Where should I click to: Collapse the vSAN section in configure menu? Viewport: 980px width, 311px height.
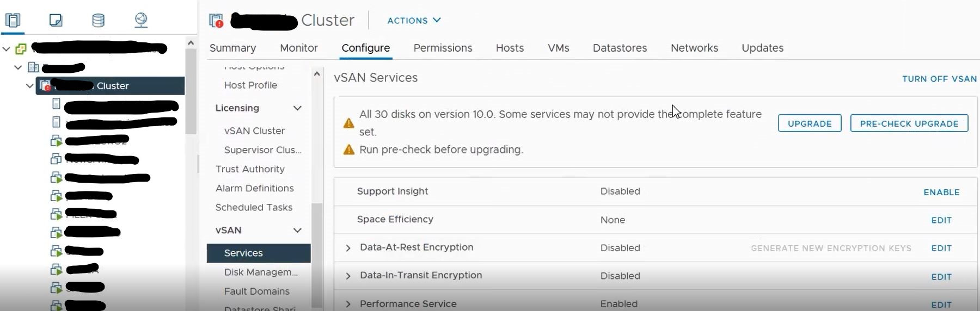pos(297,231)
